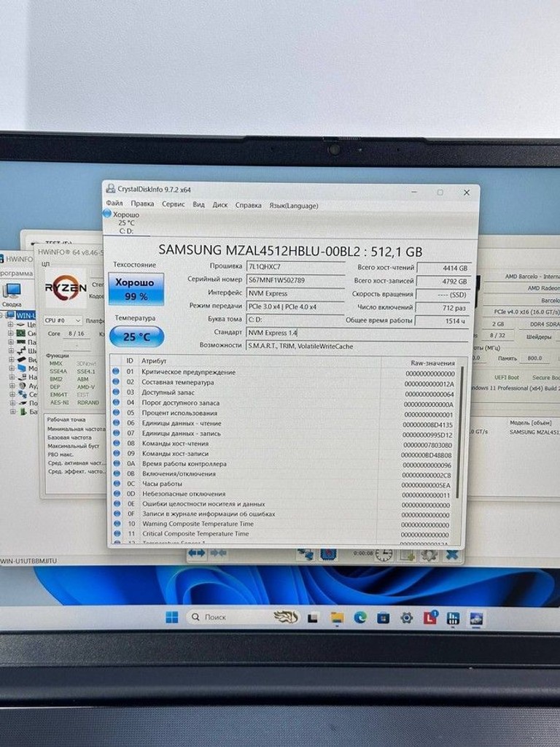Open Microsoft Store from the taskbar
560x747 pixels.
pyautogui.click(x=384, y=619)
